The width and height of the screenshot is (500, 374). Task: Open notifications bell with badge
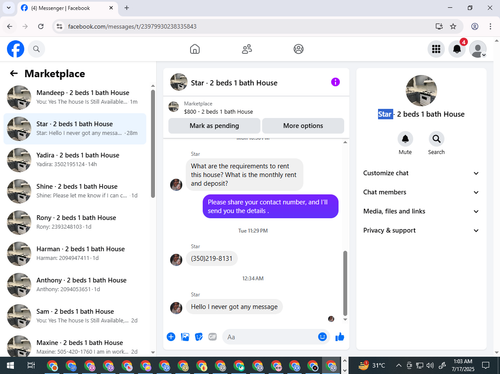(457, 49)
